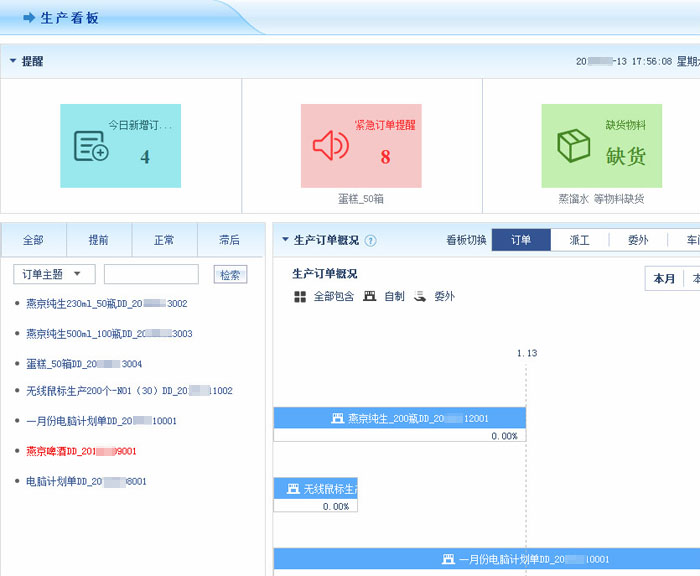Viewport: 700px width, 576px height.
Task: Open the 订单主题 dropdown
Action: pyautogui.click(x=54, y=274)
